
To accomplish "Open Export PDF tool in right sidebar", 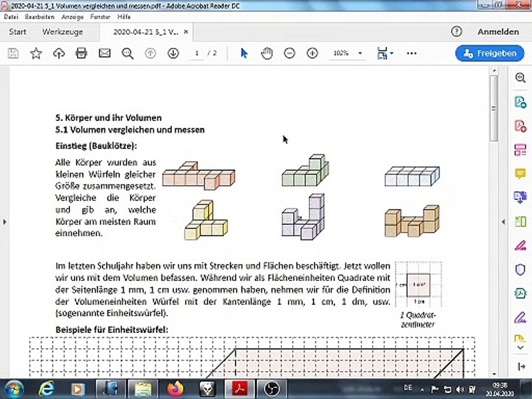I will [520, 102].
